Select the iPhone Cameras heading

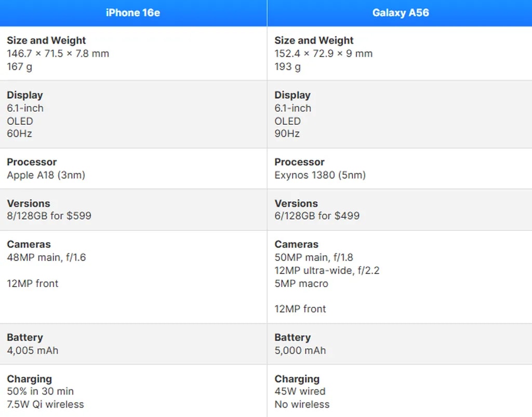pos(29,244)
